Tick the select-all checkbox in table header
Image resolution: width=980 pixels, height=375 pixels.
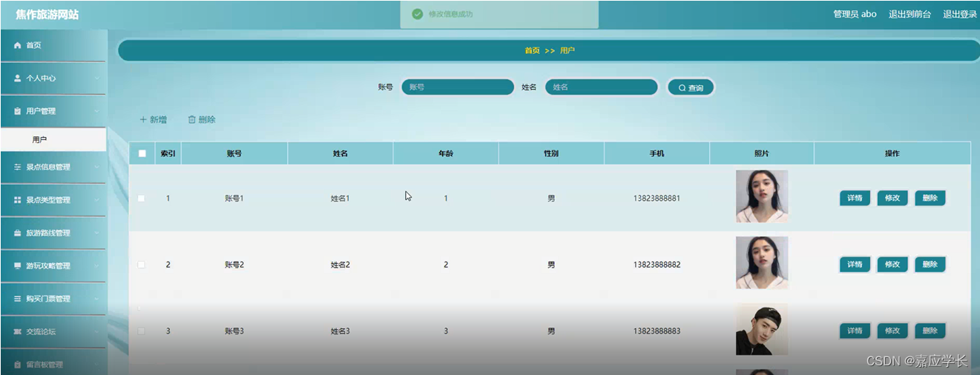coord(142,153)
